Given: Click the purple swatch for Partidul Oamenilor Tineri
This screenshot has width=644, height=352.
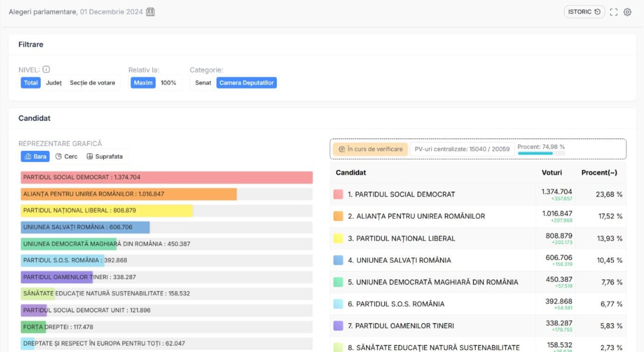Looking at the screenshot, I should coord(338,326).
